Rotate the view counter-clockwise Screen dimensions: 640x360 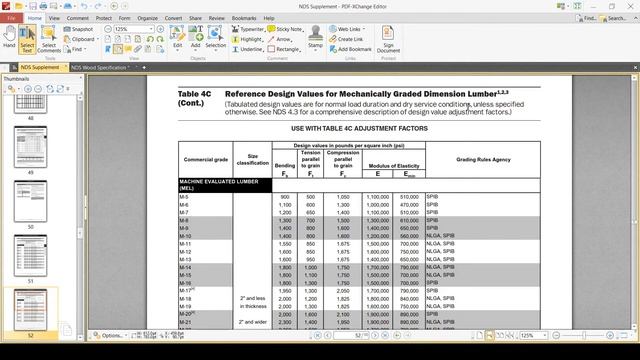tap(150, 39)
